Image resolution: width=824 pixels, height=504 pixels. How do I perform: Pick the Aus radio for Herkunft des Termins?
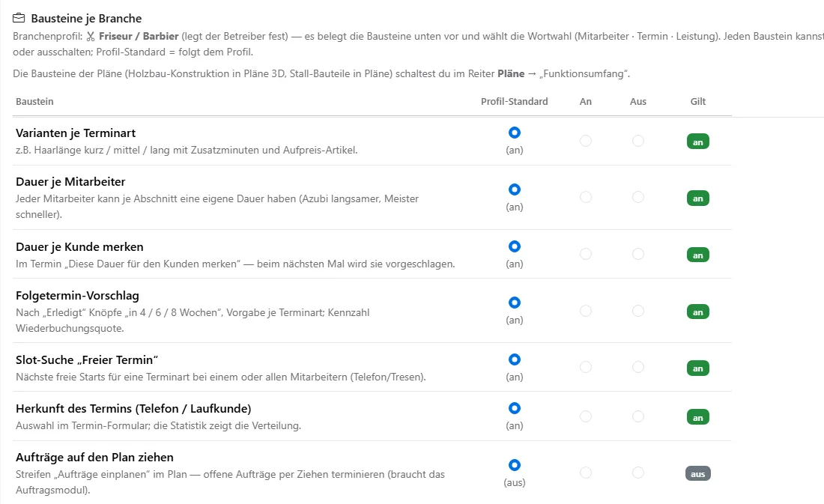638,416
